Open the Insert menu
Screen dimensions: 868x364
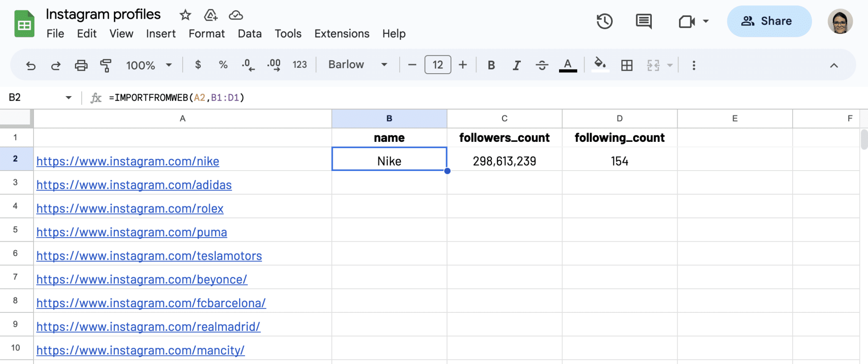pyautogui.click(x=161, y=33)
